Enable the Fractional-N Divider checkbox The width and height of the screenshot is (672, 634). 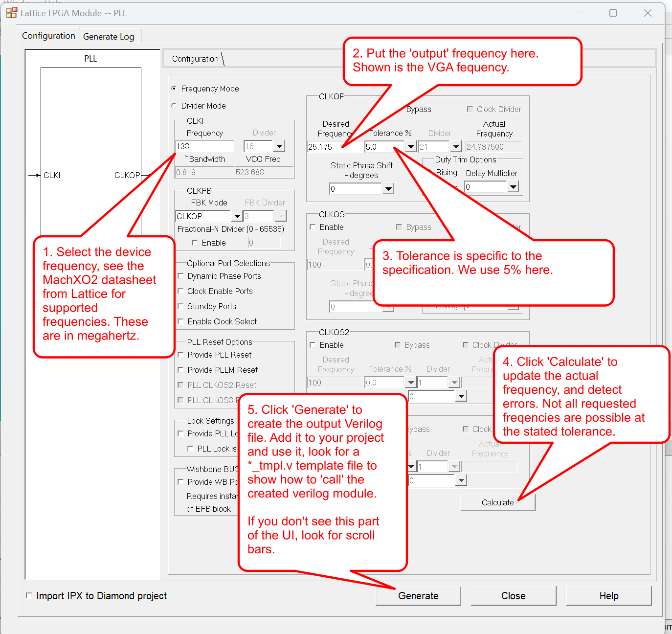[195, 243]
